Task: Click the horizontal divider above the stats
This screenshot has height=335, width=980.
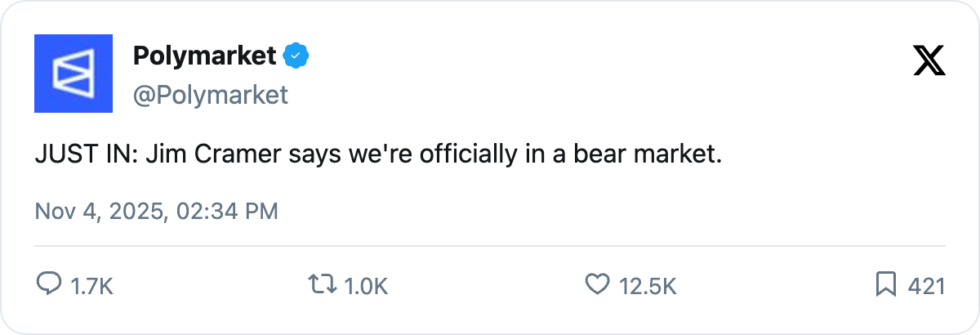Action: tap(490, 245)
